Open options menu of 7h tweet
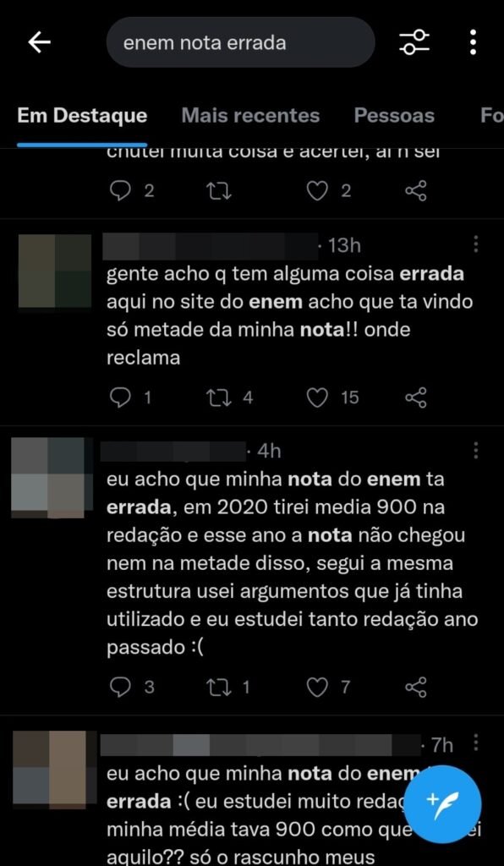504x866 pixels. click(x=476, y=743)
